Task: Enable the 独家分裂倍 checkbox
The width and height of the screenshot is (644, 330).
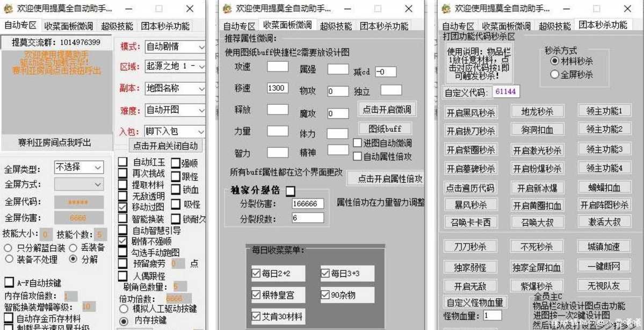Action: (291, 191)
